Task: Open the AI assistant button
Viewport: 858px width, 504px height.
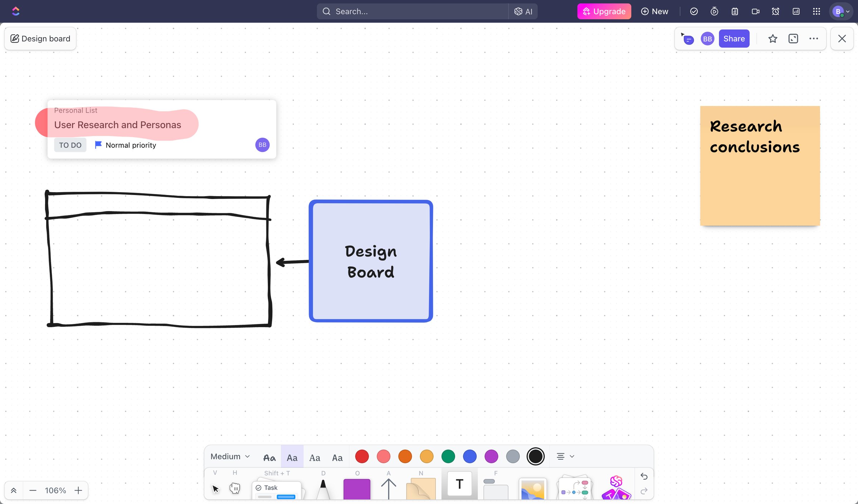Action: tap(523, 11)
